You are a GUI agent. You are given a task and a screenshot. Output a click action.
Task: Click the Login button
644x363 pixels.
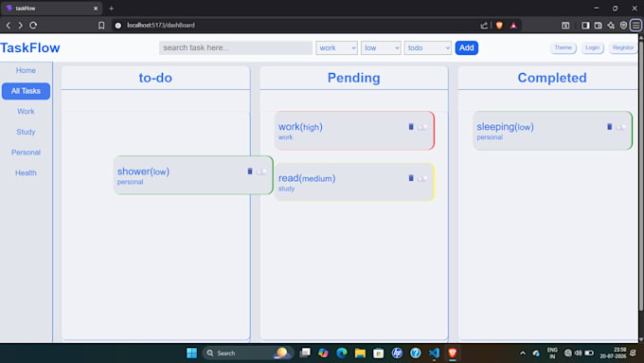pyautogui.click(x=592, y=47)
